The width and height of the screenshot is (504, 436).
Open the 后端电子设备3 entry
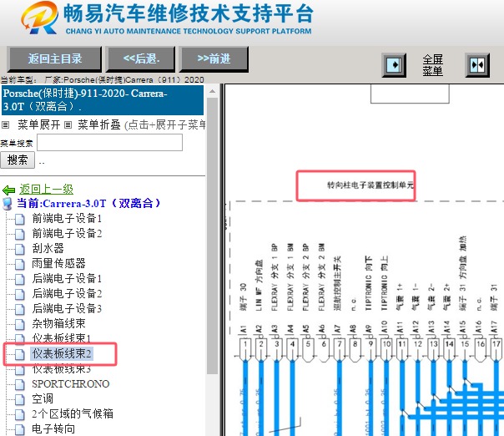[x=67, y=308]
